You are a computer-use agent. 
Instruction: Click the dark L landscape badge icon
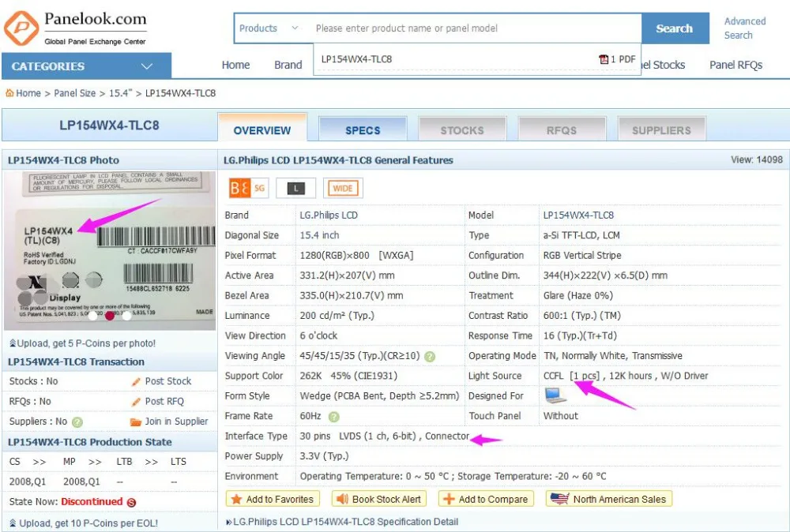click(x=295, y=188)
